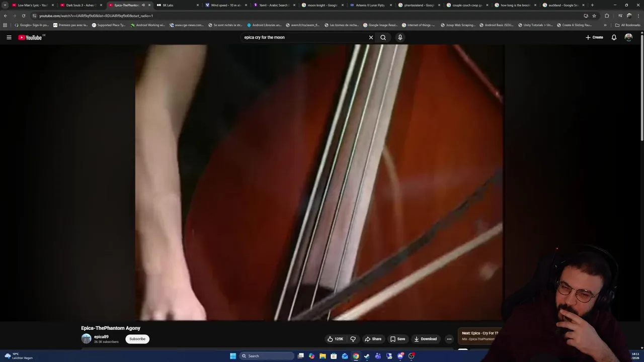Open Google+ Sign-In bookmark
Screen dimensions: 644x362
(32, 25)
